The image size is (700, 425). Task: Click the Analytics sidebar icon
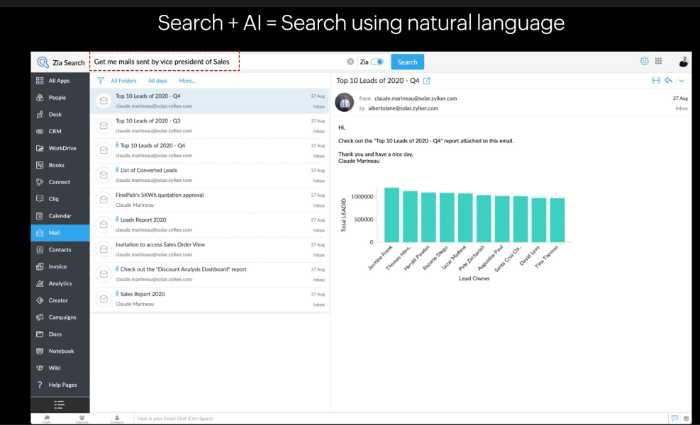[40, 283]
